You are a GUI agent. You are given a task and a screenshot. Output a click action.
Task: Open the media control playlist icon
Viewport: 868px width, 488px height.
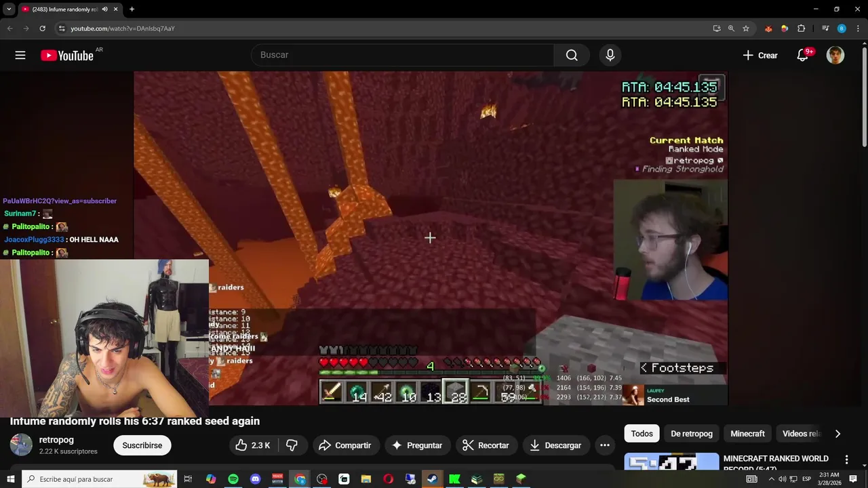(825, 28)
